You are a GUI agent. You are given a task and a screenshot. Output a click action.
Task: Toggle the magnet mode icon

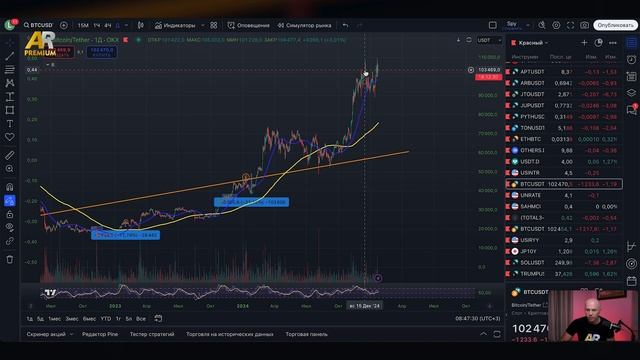pyautogui.click(x=10, y=187)
